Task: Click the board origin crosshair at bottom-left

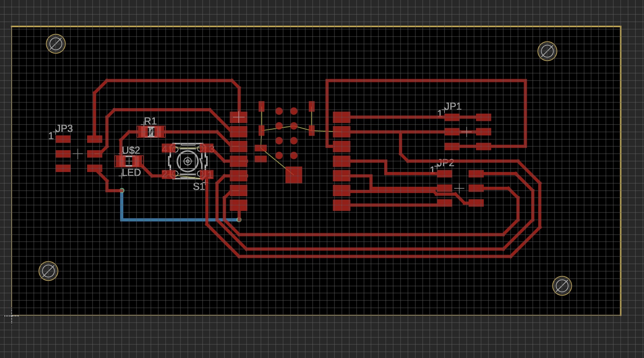Action: (x=12, y=316)
